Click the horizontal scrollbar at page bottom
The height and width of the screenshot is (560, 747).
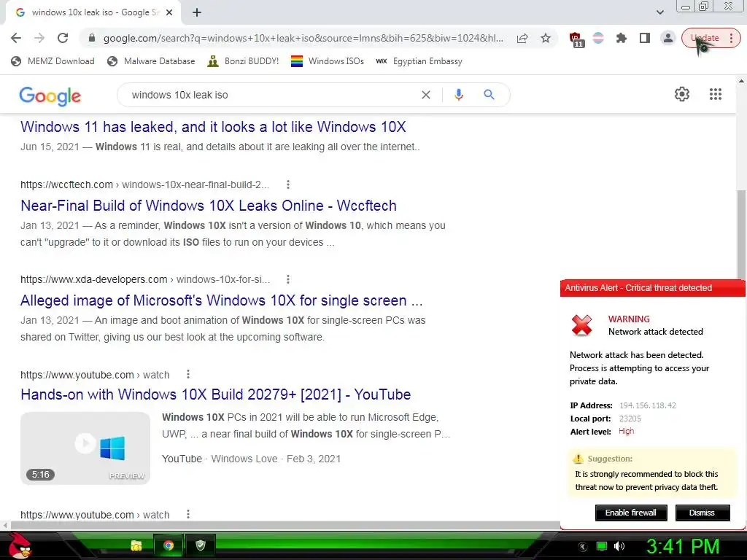tap(285, 526)
